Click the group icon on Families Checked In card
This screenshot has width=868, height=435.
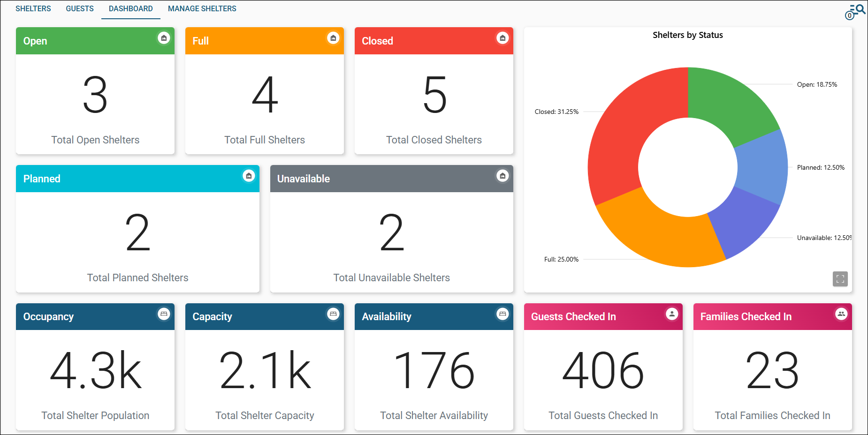point(841,315)
